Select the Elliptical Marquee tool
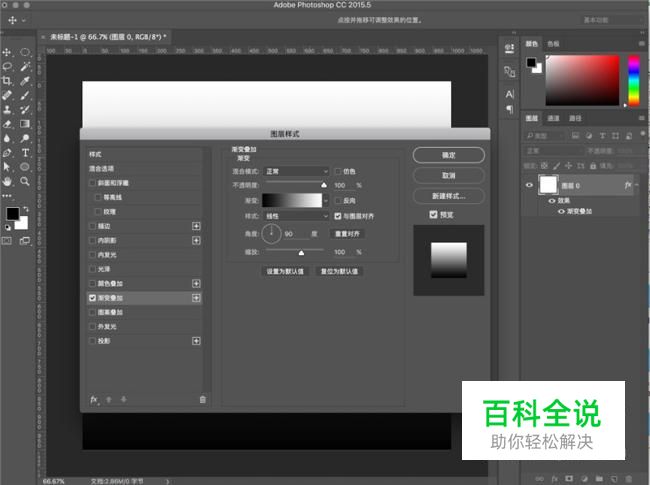This screenshot has height=485, width=650. tap(25, 52)
